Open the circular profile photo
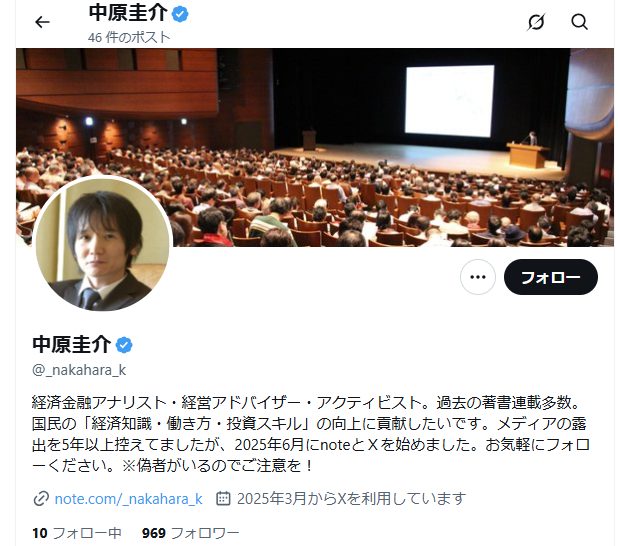 102,243
